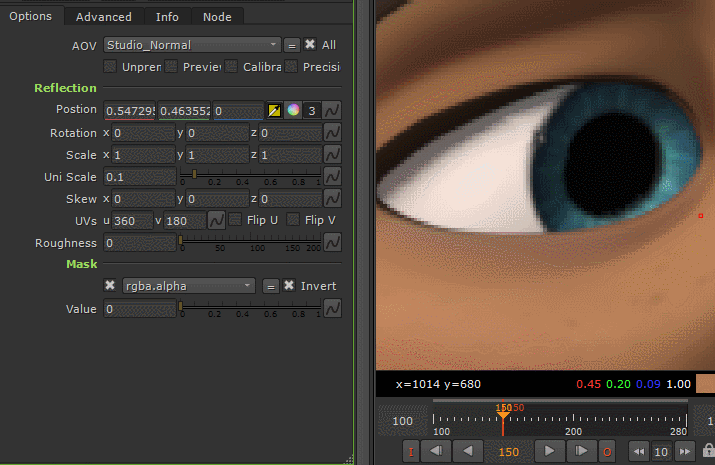Open the Mask Value animation curve menu

tap(332, 309)
